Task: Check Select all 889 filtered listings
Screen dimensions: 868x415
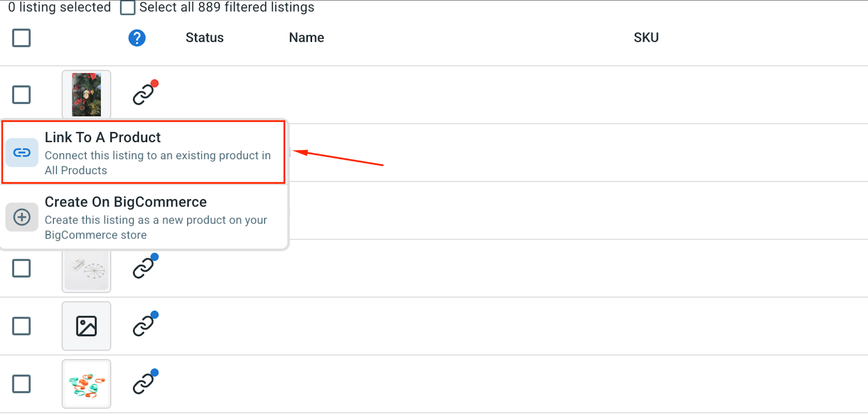Action: tap(128, 8)
